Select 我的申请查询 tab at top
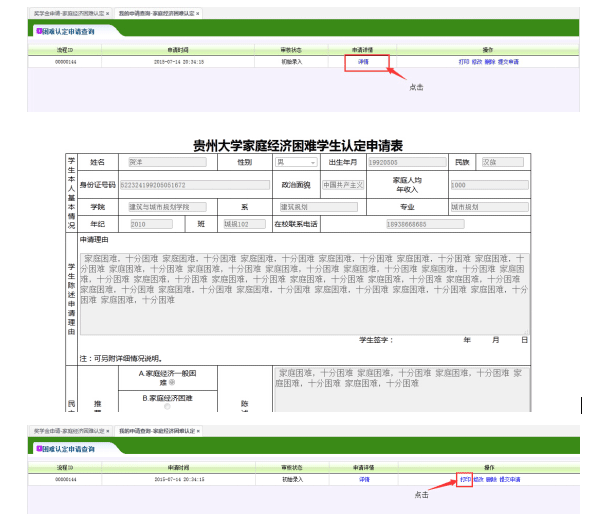 tap(155, 12)
